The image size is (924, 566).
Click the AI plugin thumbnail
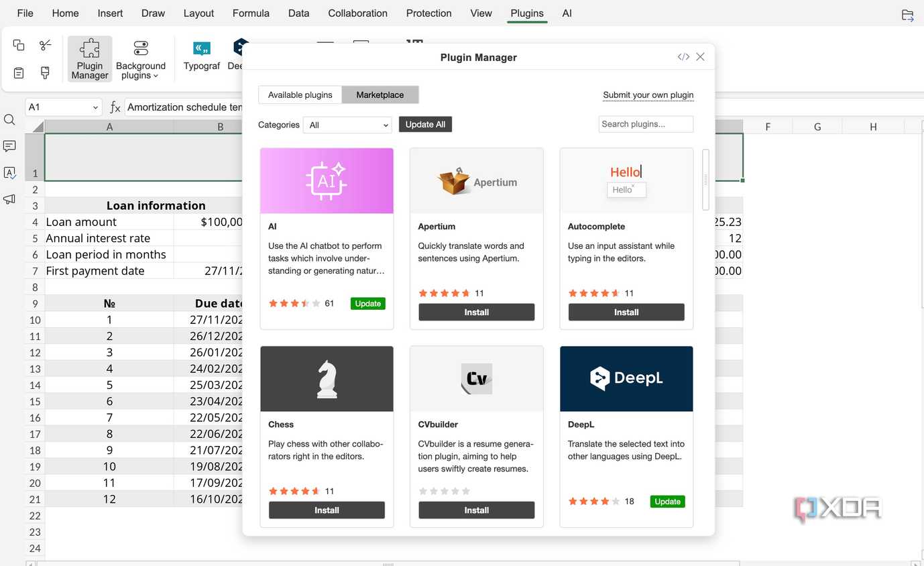327,181
